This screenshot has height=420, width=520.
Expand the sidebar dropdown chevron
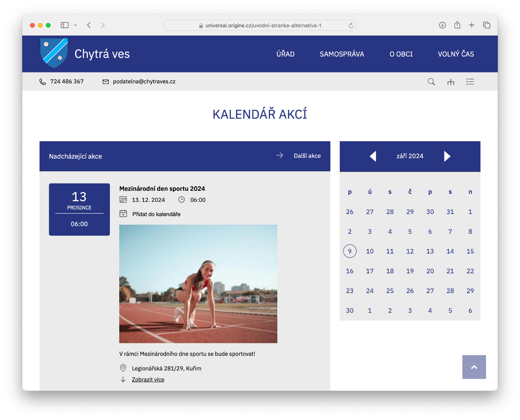(76, 25)
